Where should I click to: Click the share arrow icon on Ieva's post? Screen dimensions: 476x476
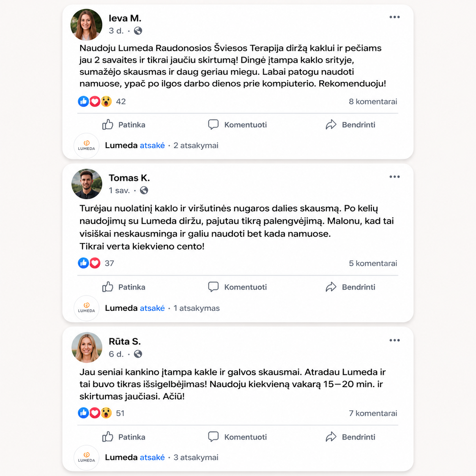coord(331,125)
